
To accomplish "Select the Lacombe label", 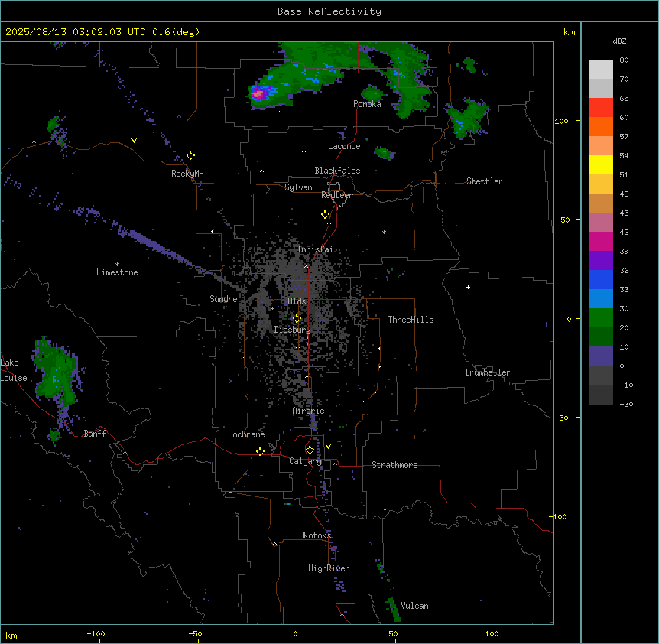I will point(344,146).
